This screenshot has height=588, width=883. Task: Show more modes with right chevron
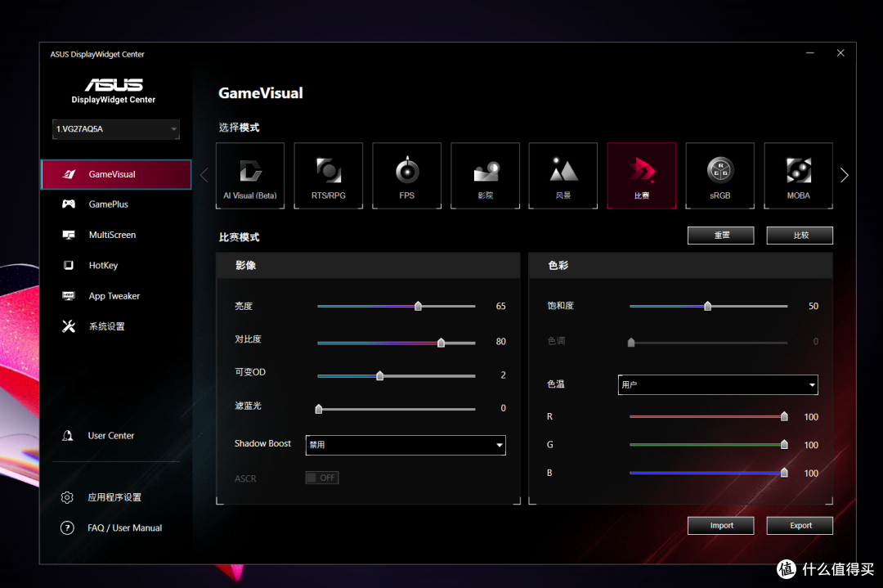pos(844,175)
